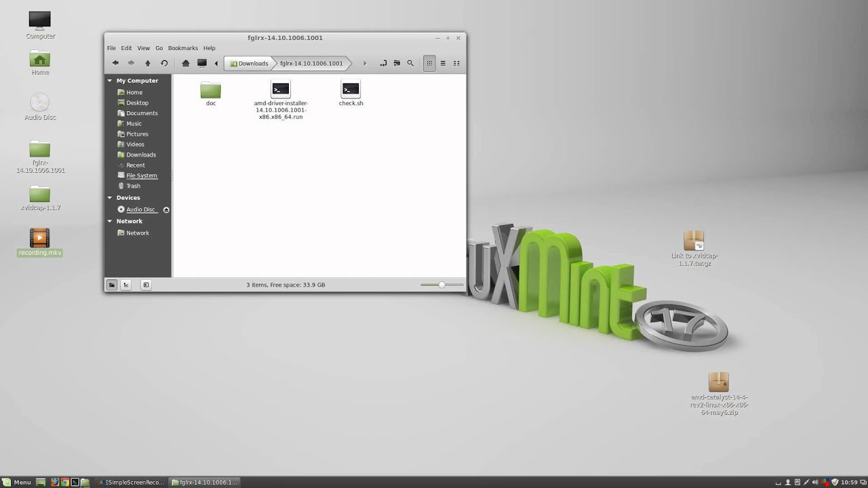Click the show desktop panel launcher
Screen dimensions: 868x488
pos(41,482)
